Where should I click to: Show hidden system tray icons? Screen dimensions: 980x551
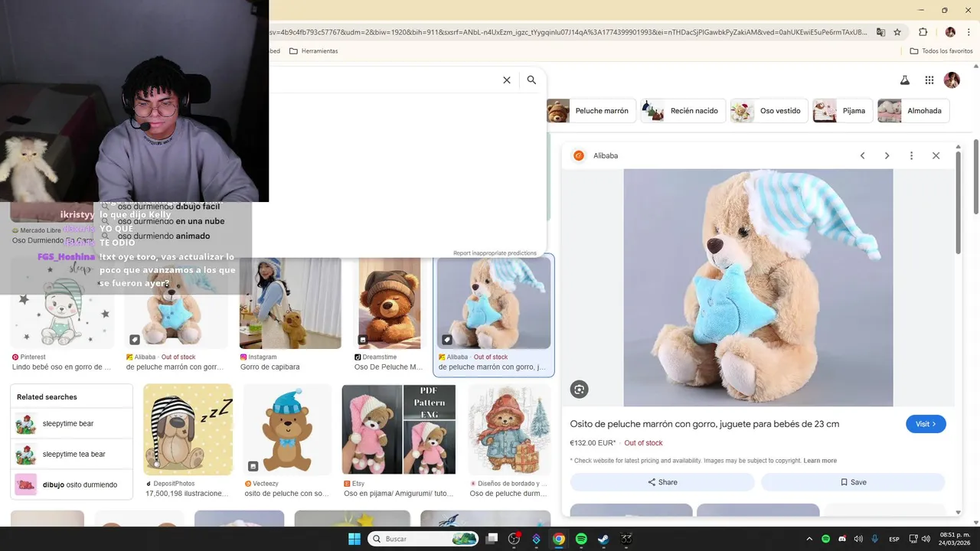[x=809, y=539]
